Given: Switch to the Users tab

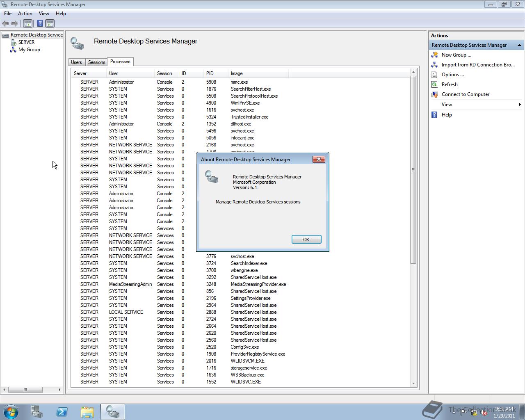Looking at the screenshot, I should 76,62.
